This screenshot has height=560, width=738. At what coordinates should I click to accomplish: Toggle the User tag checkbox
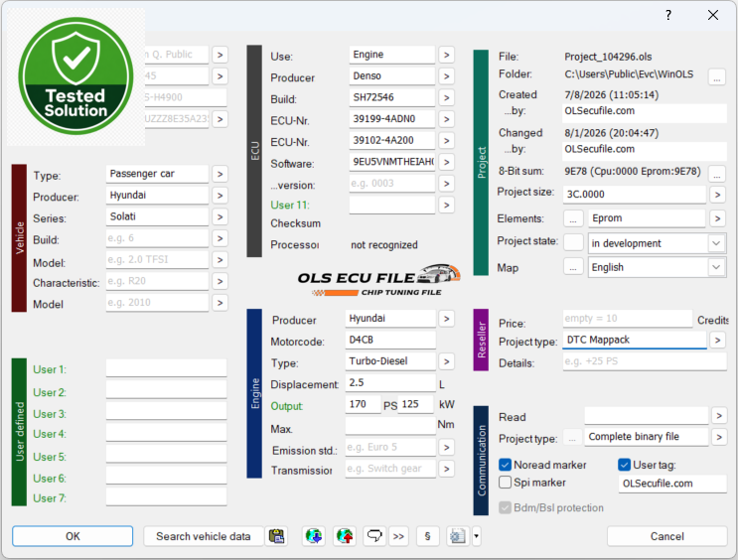tap(624, 465)
